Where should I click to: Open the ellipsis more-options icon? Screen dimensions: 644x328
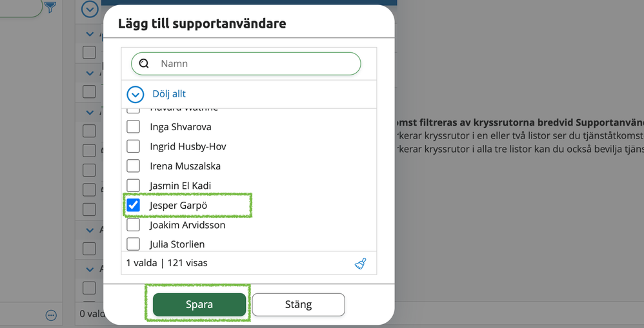[51, 315]
